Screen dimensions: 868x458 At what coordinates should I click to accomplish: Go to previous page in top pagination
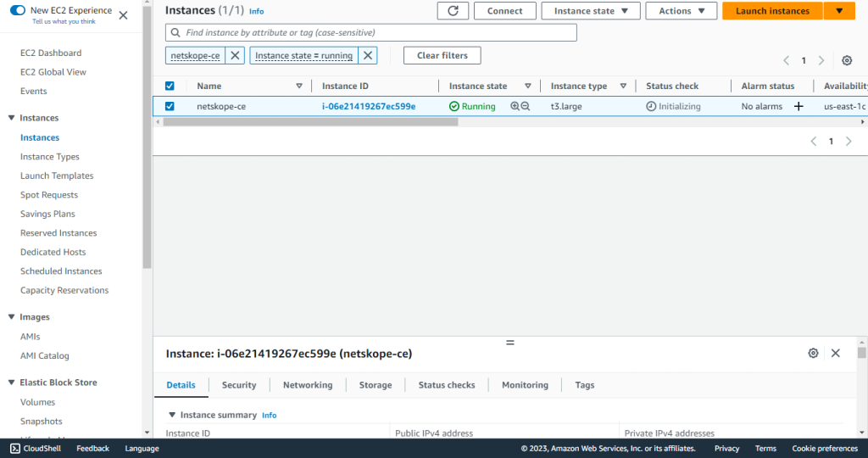click(786, 60)
